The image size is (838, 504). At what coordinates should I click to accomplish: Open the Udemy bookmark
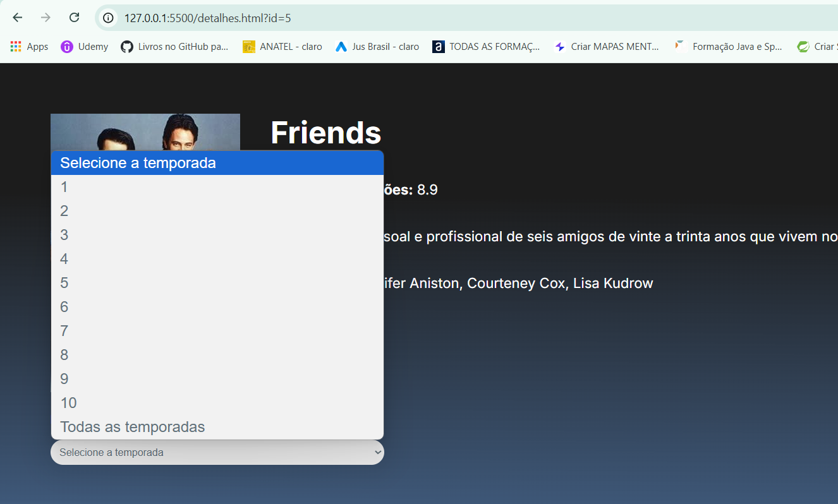coord(85,47)
